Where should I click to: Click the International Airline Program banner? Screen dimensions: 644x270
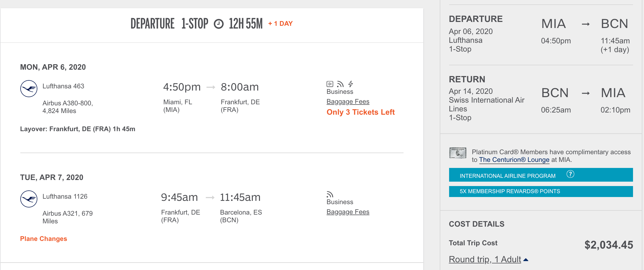(507, 176)
